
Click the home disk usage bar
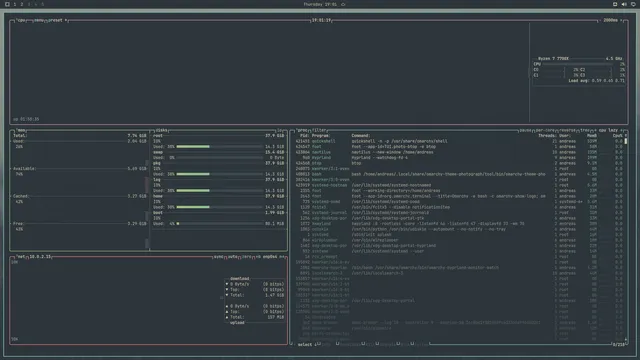point(220,207)
